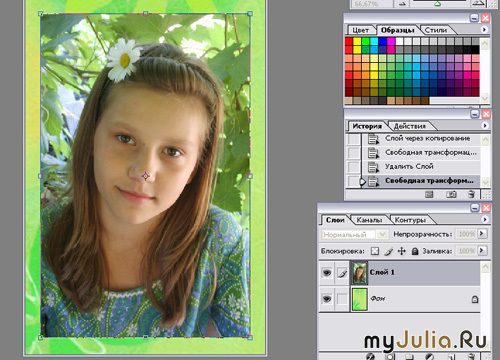Switch to the Действия tab
Screen dimensions: 500x360
(410, 126)
